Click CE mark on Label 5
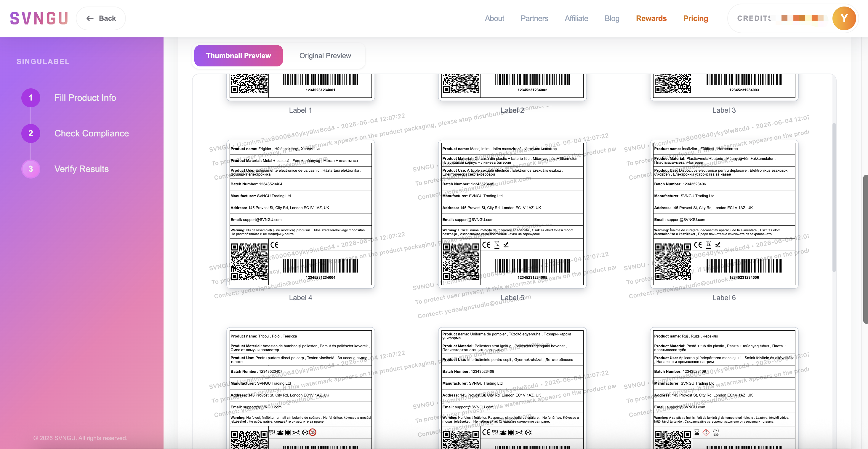 pyautogui.click(x=486, y=245)
